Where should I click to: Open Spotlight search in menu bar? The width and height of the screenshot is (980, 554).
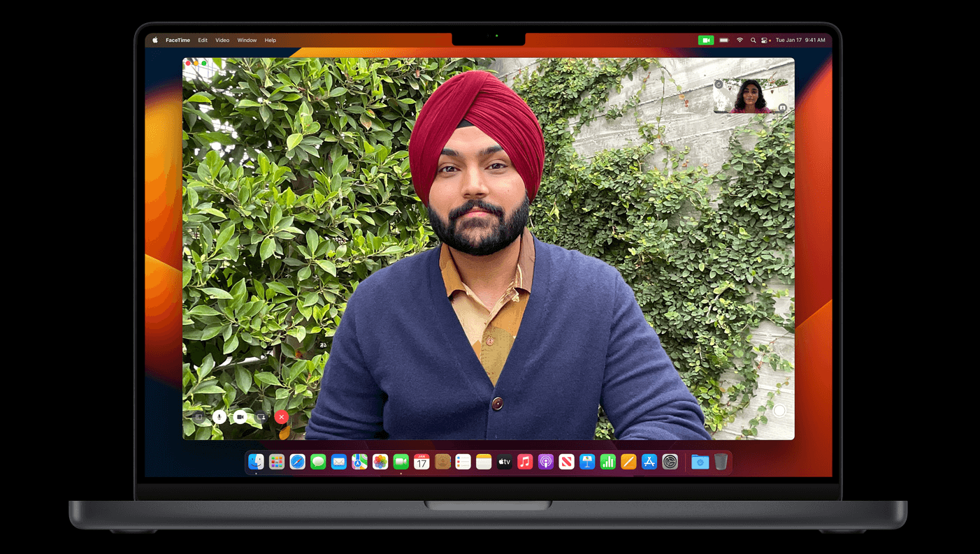tap(753, 41)
